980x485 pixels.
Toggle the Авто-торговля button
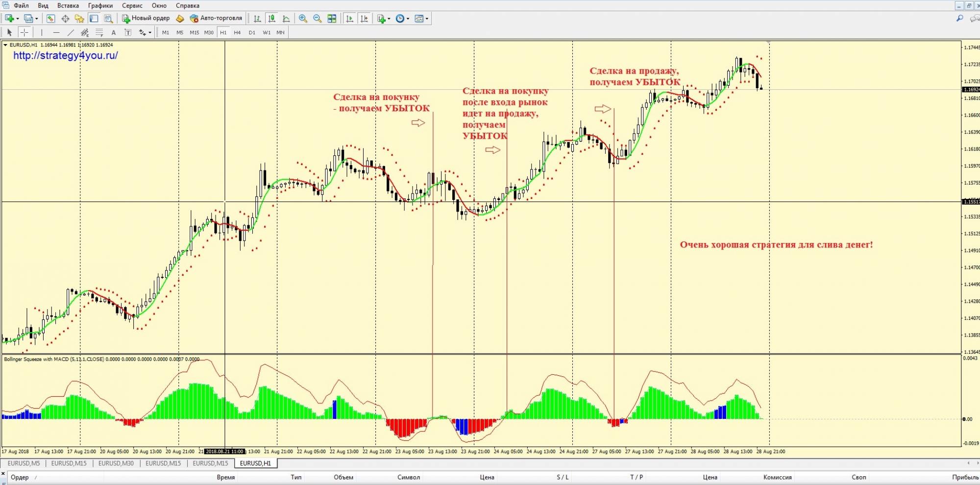coord(216,19)
